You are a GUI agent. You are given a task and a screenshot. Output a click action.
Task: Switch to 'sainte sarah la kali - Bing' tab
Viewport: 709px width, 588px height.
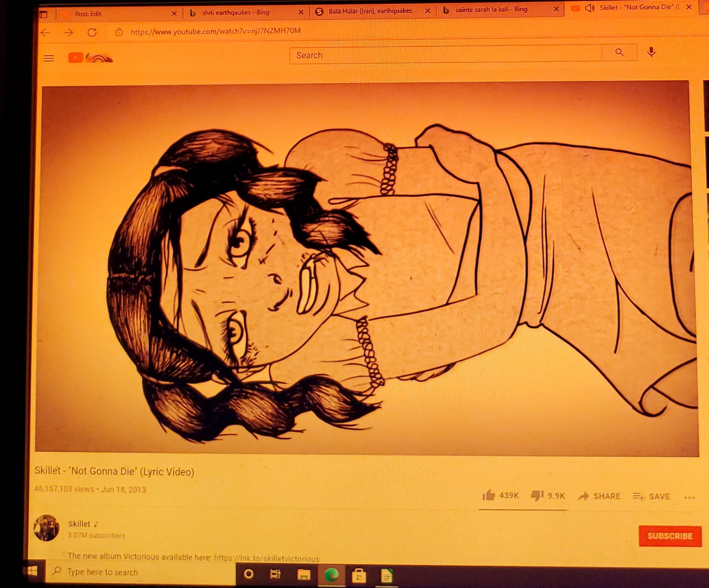pos(491,10)
